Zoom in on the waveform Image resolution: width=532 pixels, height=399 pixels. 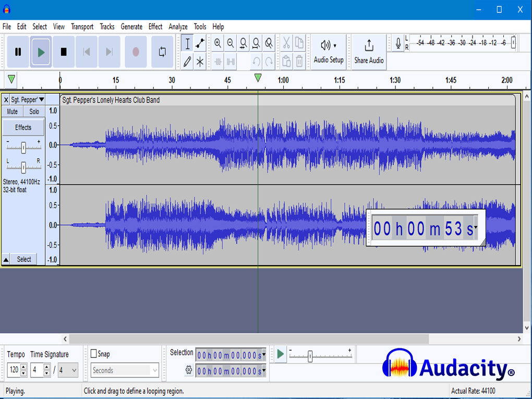[x=217, y=43]
